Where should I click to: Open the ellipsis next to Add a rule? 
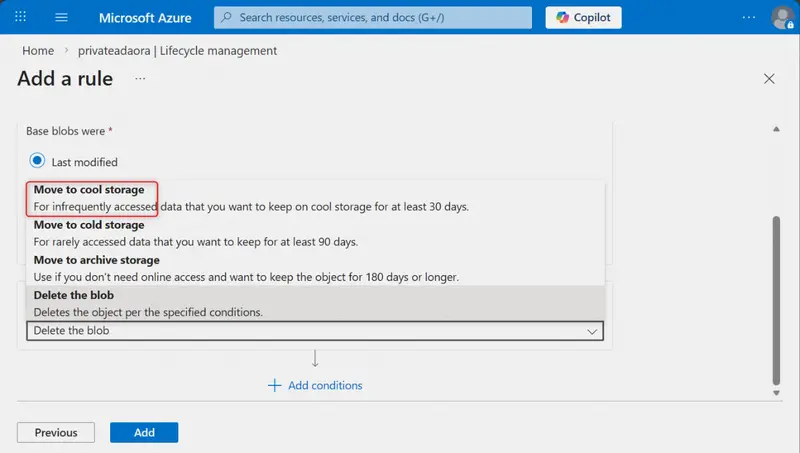(140, 79)
